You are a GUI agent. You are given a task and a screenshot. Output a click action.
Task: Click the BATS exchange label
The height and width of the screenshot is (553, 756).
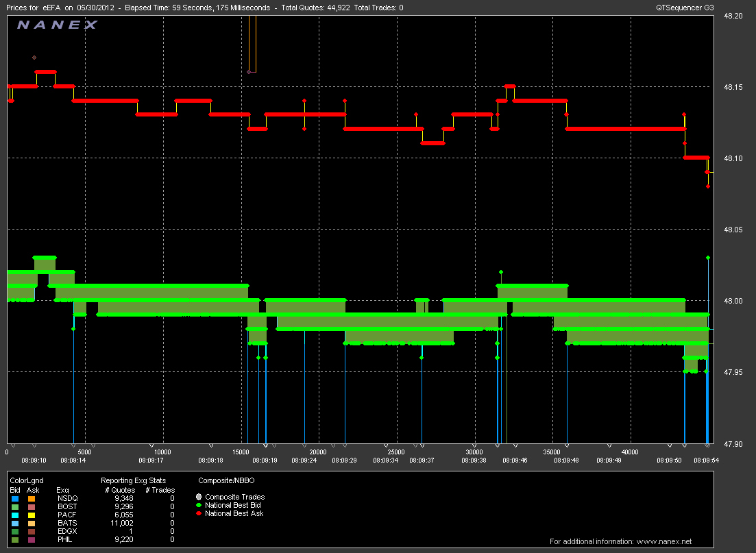pyautogui.click(x=67, y=523)
